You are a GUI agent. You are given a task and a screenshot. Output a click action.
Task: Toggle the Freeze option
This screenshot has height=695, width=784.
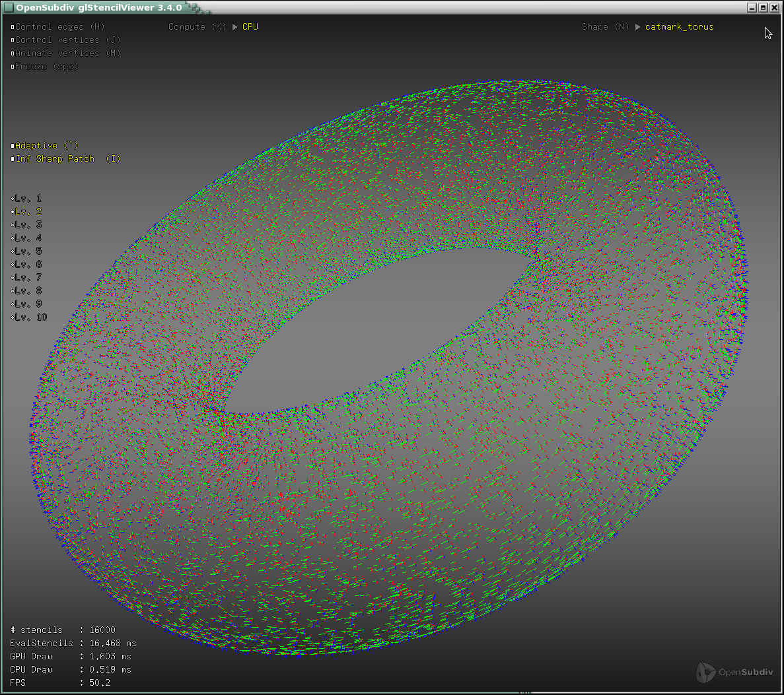coord(13,67)
